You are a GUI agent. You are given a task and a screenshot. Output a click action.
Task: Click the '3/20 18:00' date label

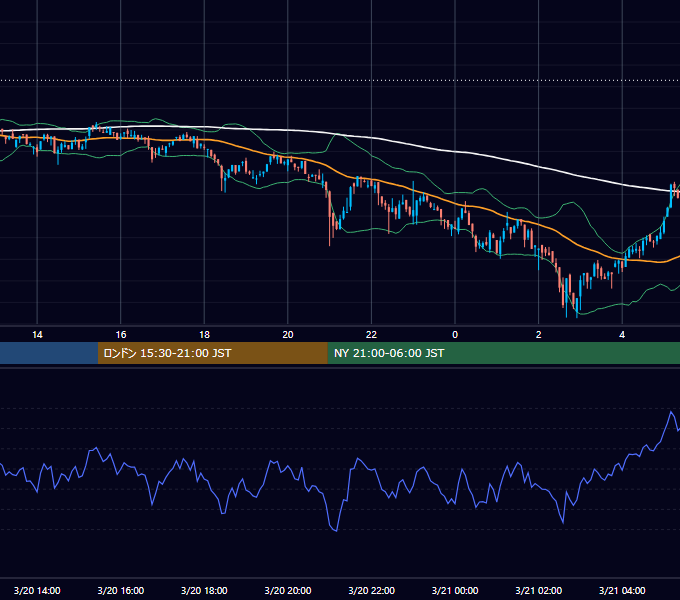pos(204,590)
